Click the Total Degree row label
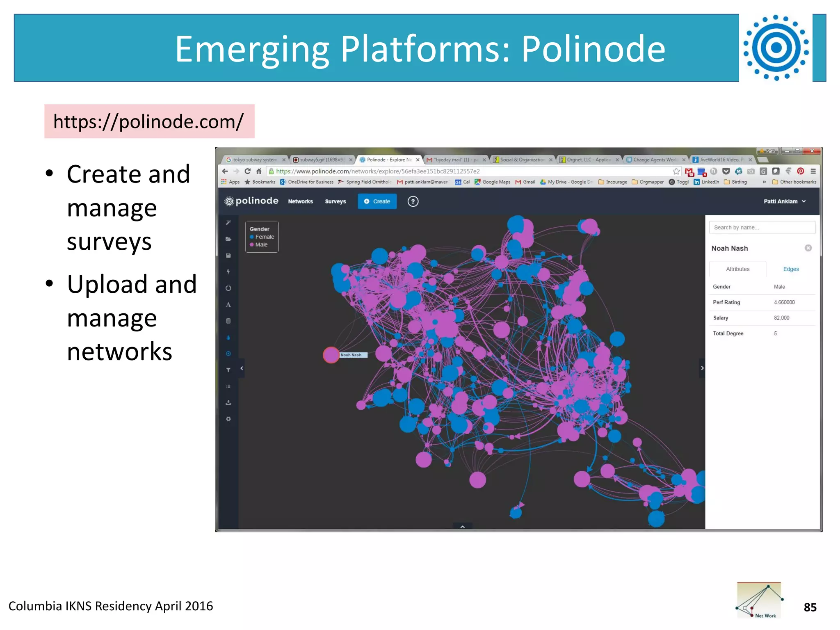The height and width of the screenshot is (630, 840). (x=728, y=333)
